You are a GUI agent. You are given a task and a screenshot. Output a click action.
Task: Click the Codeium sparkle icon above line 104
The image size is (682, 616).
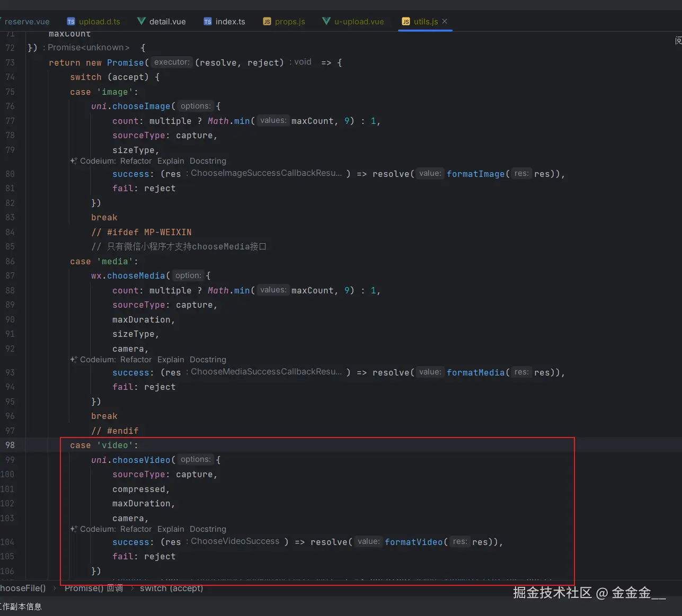coord(74,529)
